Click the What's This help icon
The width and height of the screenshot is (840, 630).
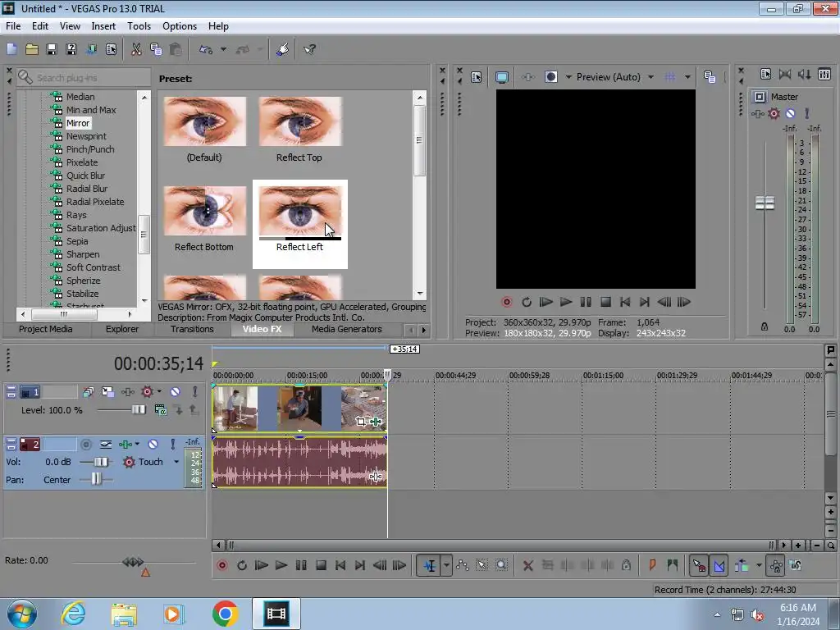click(309, 49)
